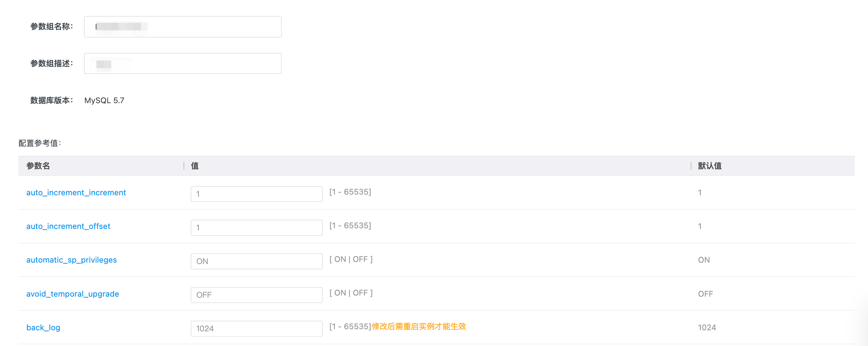Click the back_log value field showing 1024
Screen dimensions: 868x346
coord(256,329)
